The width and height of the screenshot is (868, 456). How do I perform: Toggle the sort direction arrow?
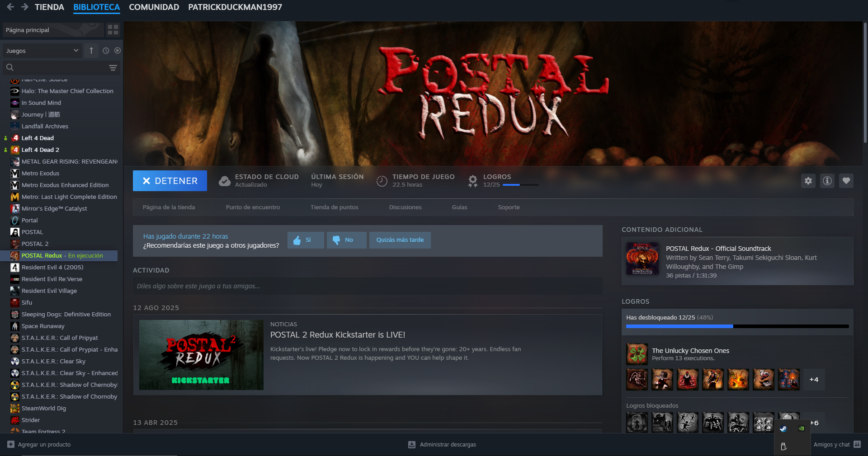tap(91, 51)
